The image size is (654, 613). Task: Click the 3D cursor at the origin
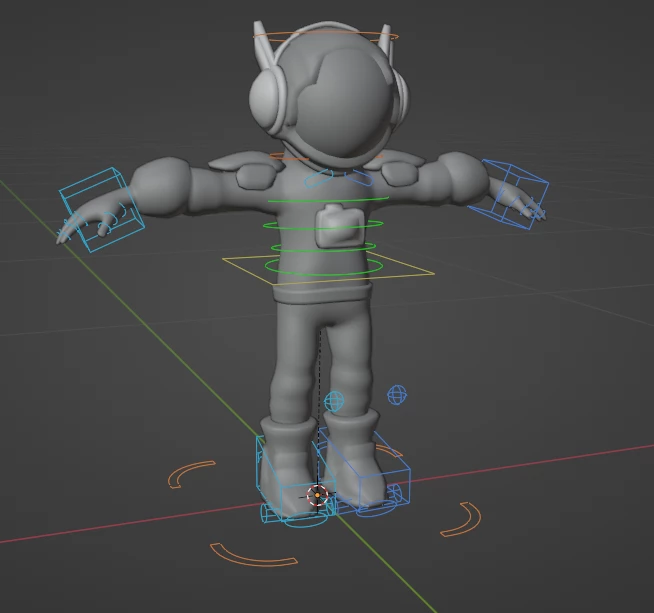(317, 495)
